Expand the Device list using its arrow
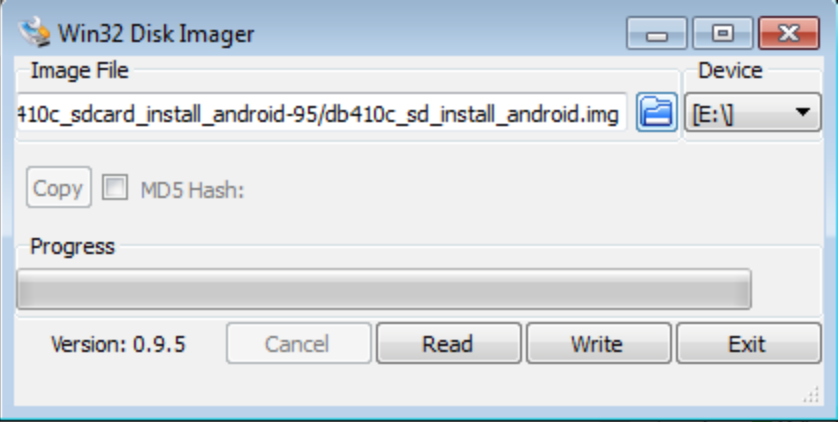This screenshot has width=838, height=422. 802,112
